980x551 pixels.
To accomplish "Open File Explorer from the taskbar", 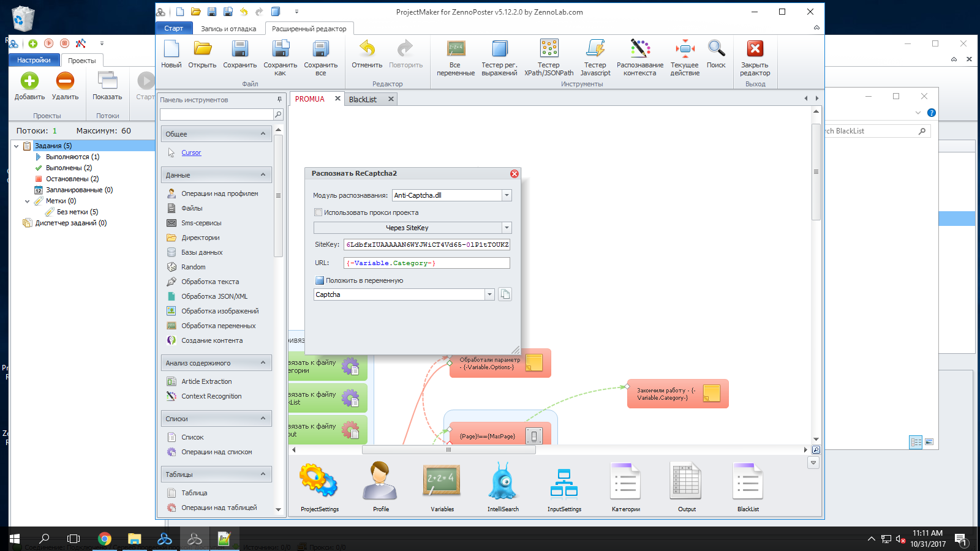I will pos(135,539).
